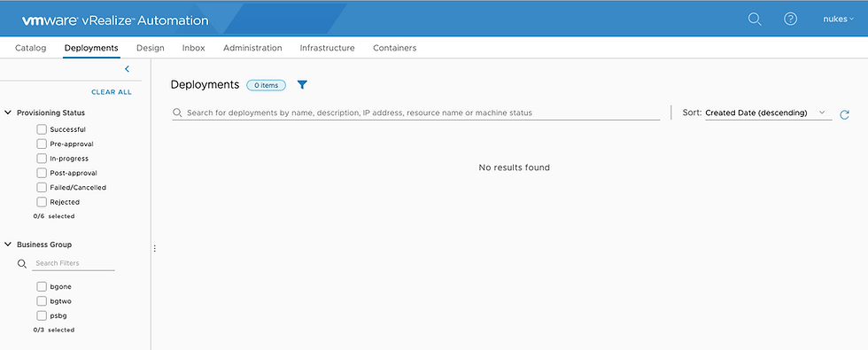Image resolution: width=868 pixels, height=350 pixels.
Task: Open the Sort Created Date dropdown
Action: (x=768, y=113)
